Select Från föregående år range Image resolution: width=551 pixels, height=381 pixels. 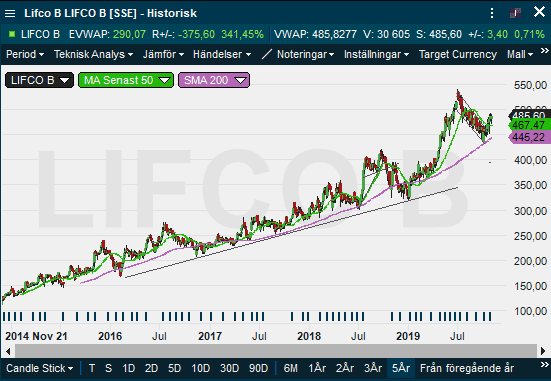(x=467, y=368)
